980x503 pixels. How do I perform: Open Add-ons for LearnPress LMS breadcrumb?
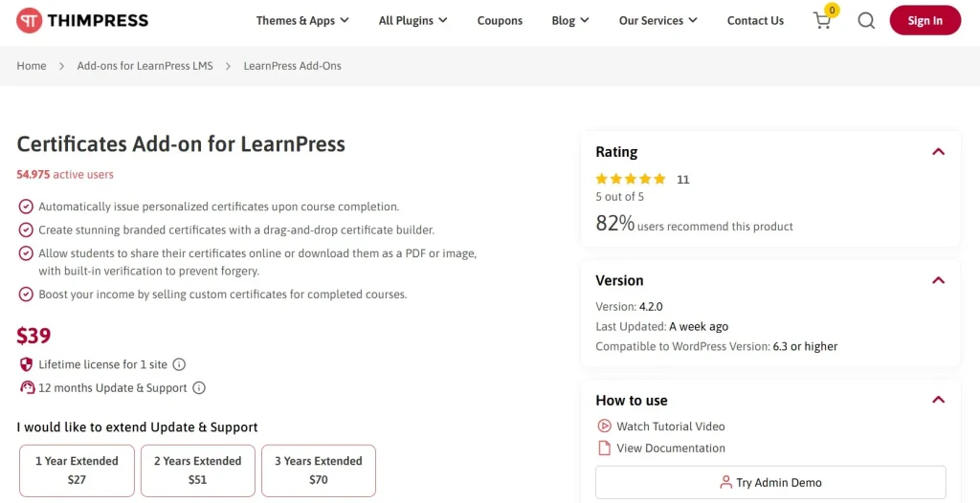pos(145,66)
